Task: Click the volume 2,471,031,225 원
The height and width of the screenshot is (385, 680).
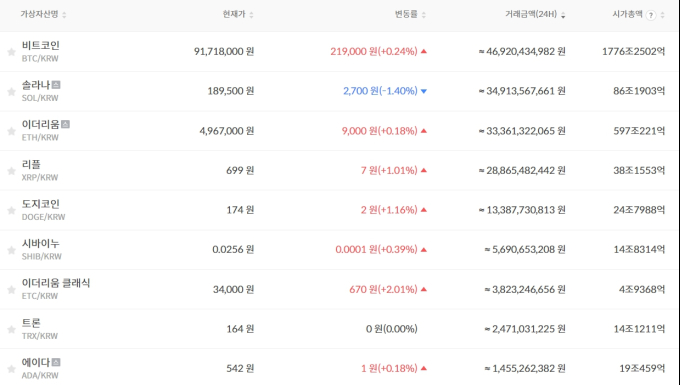Action: point(525,329)
